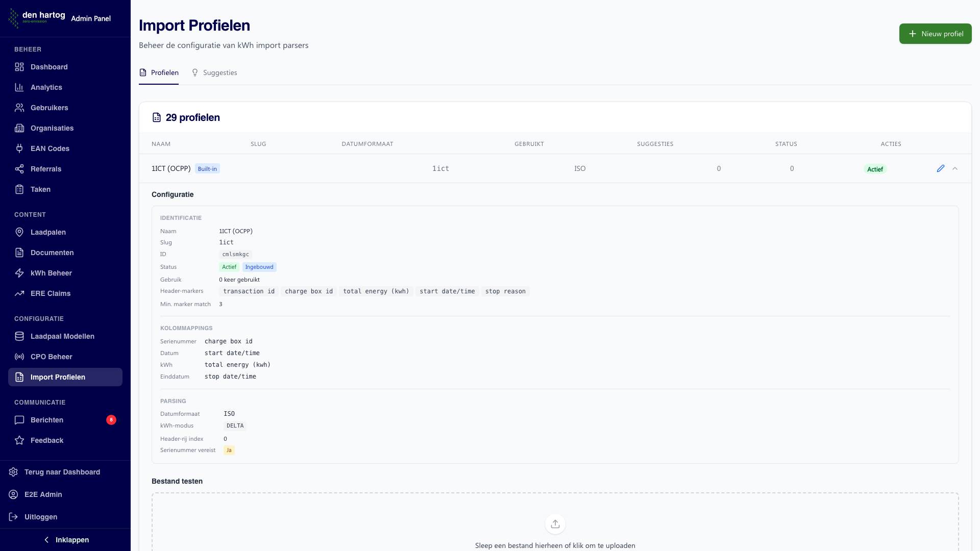
Task: Open CPO Beheer broadcast icon
Action: coord(19,357)
